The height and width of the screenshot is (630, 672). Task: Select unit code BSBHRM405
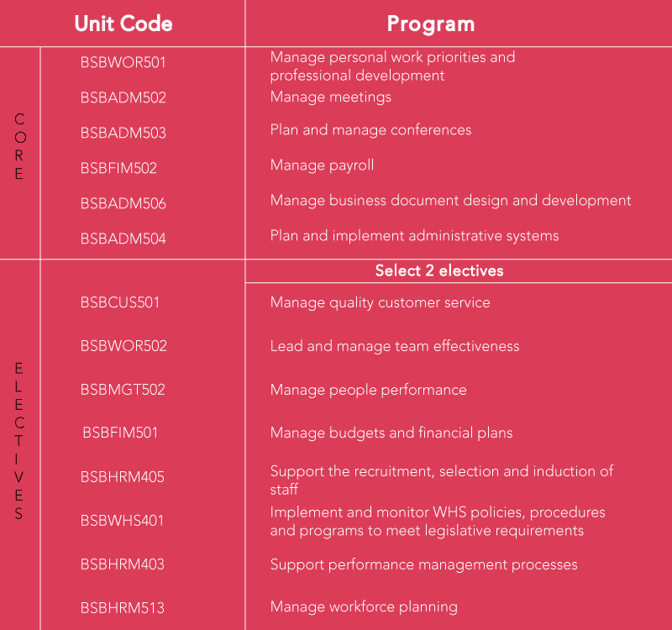pos(123,477)
